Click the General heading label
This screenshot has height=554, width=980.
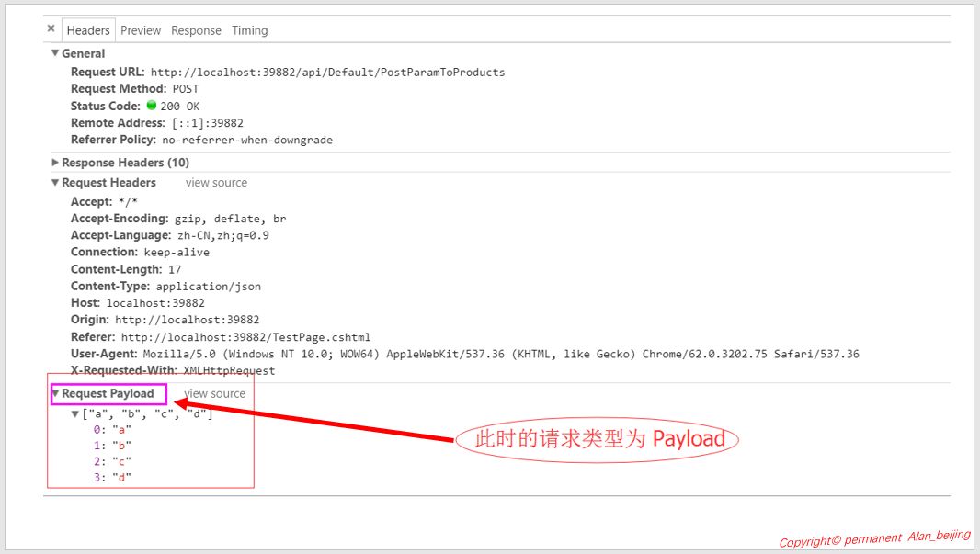pyautogui.click(x=83, y=53)
